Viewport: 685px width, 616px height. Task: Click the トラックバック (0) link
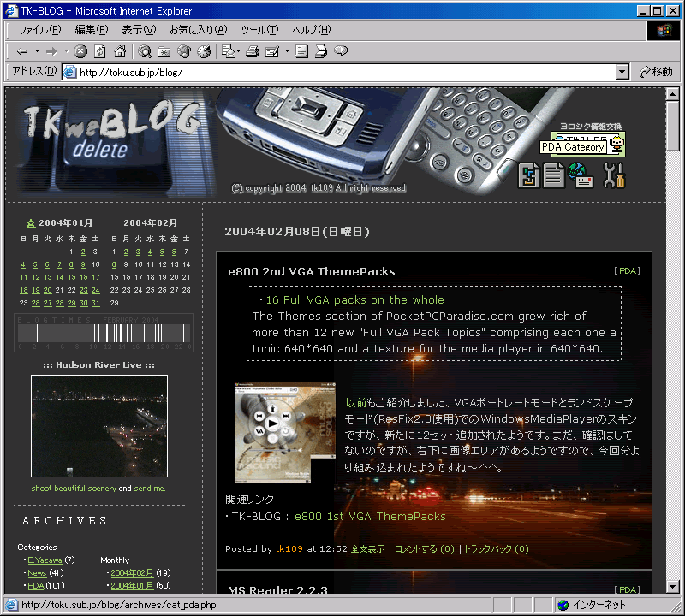[x=497, y=548]
